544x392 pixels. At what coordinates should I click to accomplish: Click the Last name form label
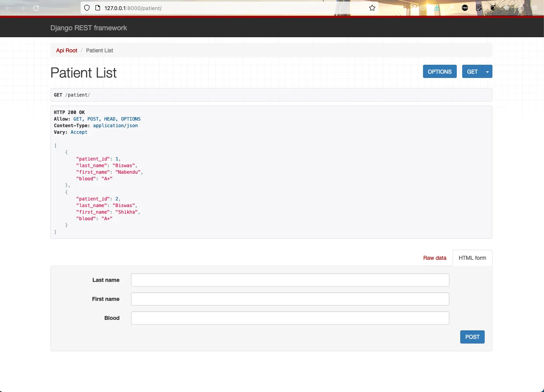point(106,280)
